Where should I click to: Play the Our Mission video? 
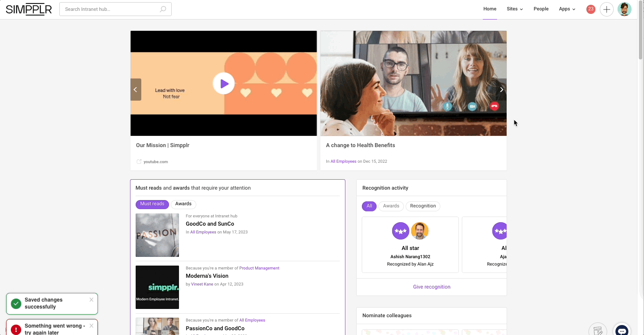point(224,83)
